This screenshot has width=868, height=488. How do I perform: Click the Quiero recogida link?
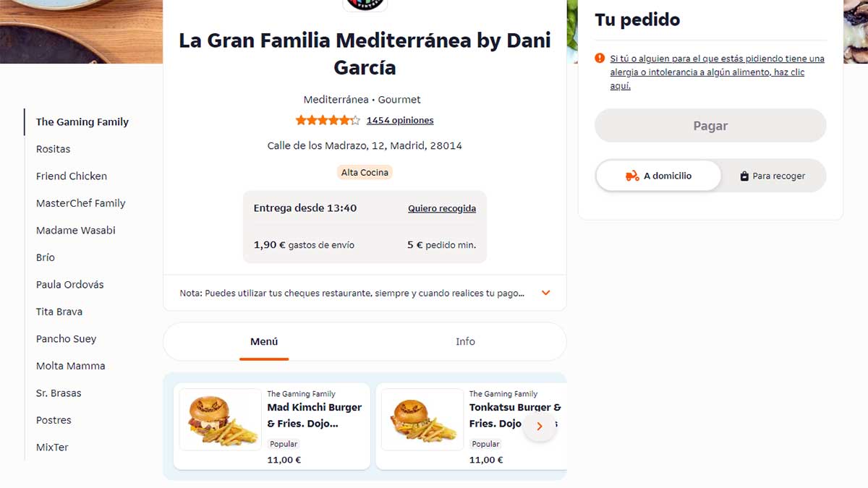click(442, 208)
